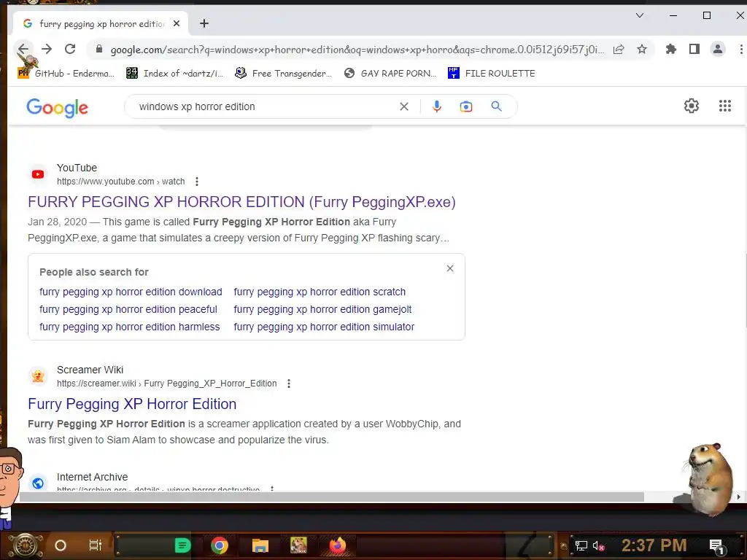
Task: Click the muted volume tray icon
Action: [x=598, y=545]
